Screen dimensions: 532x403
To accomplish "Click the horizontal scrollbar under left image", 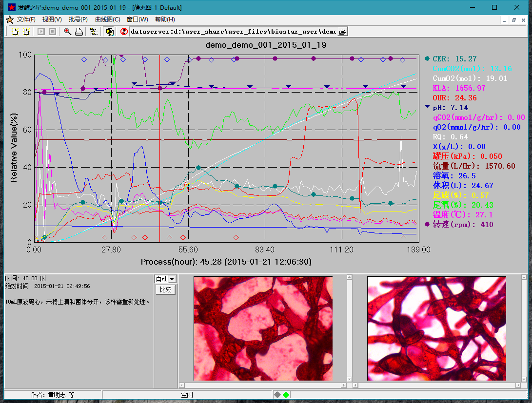I will point(263,386).
